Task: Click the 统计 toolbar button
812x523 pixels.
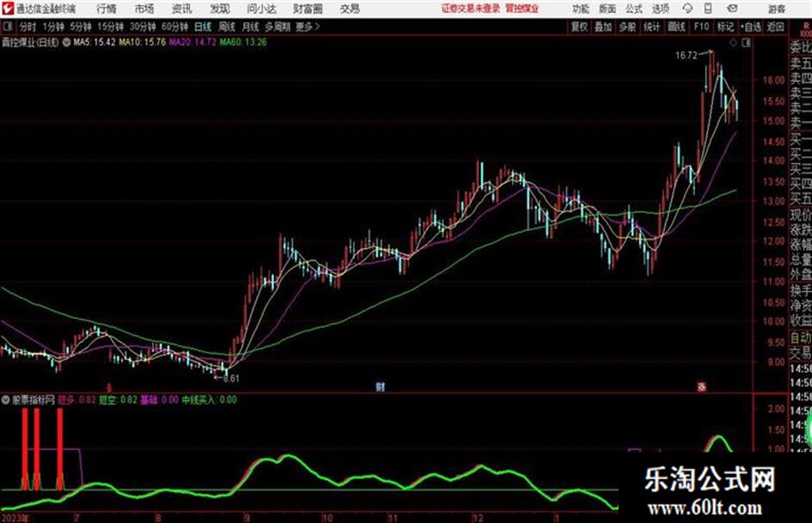Action: point(652,27)
